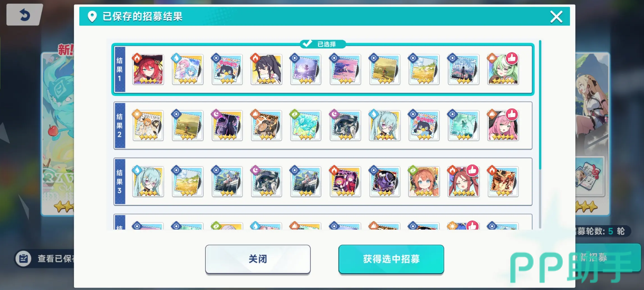Screen dimensions: 644x290
Task: Select the green-haired four-star card in result 1
Action: click(x=503, y=69)
